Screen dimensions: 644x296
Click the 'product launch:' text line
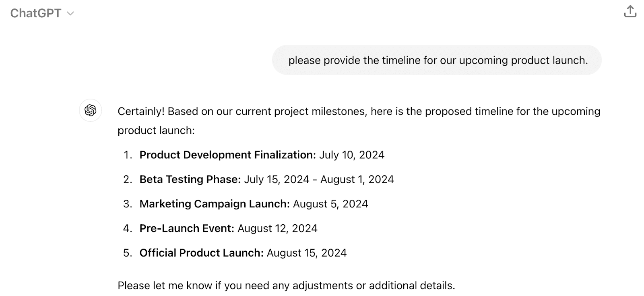click(156, 130)
